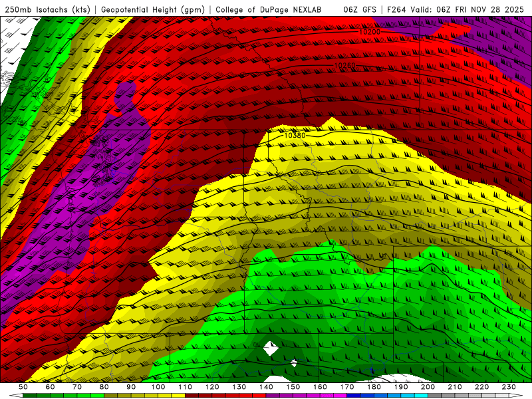
Task: Click the 10260 height contour label
Action: pos(344,65)
